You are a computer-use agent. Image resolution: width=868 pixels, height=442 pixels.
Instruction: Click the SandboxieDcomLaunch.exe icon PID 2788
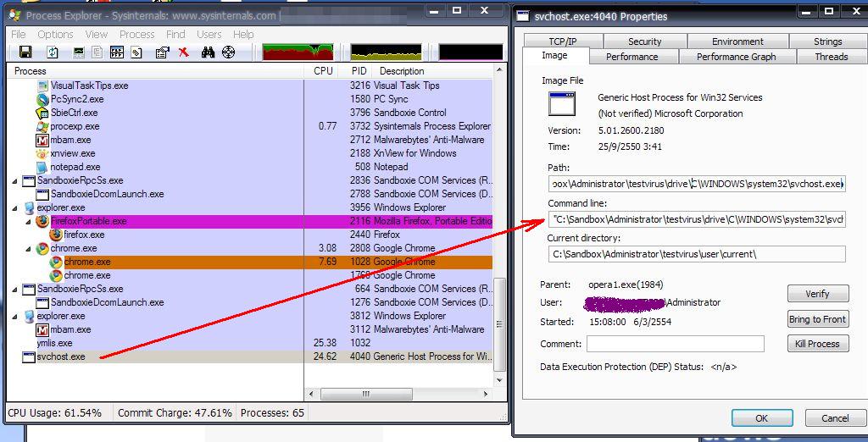coord(42,194)
